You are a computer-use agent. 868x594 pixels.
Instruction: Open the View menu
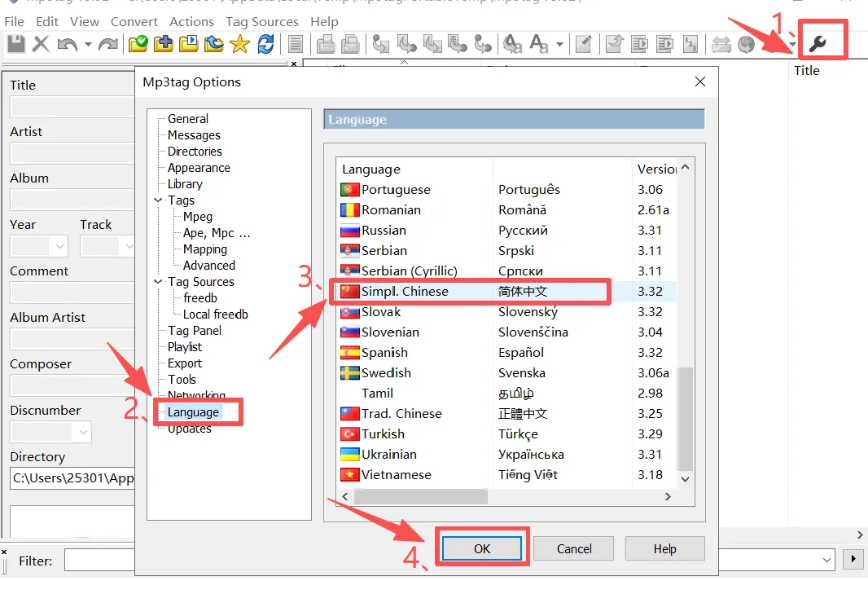tap(84, 22)
